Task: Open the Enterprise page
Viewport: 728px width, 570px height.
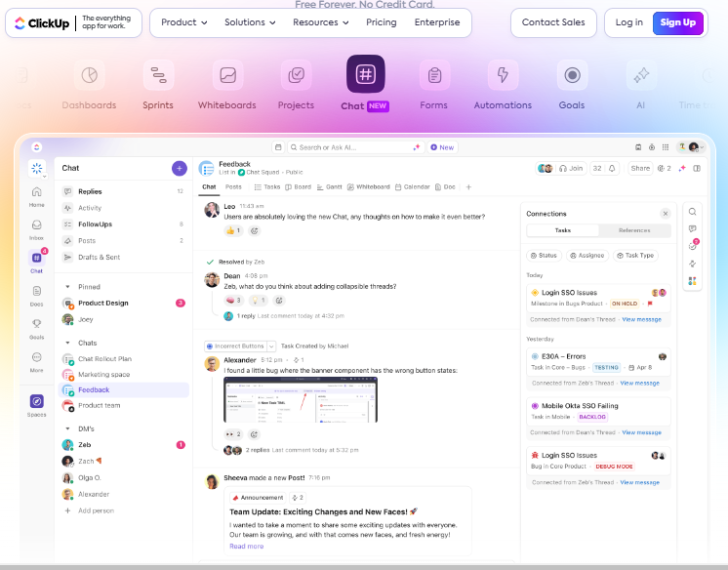Action: 437,22
